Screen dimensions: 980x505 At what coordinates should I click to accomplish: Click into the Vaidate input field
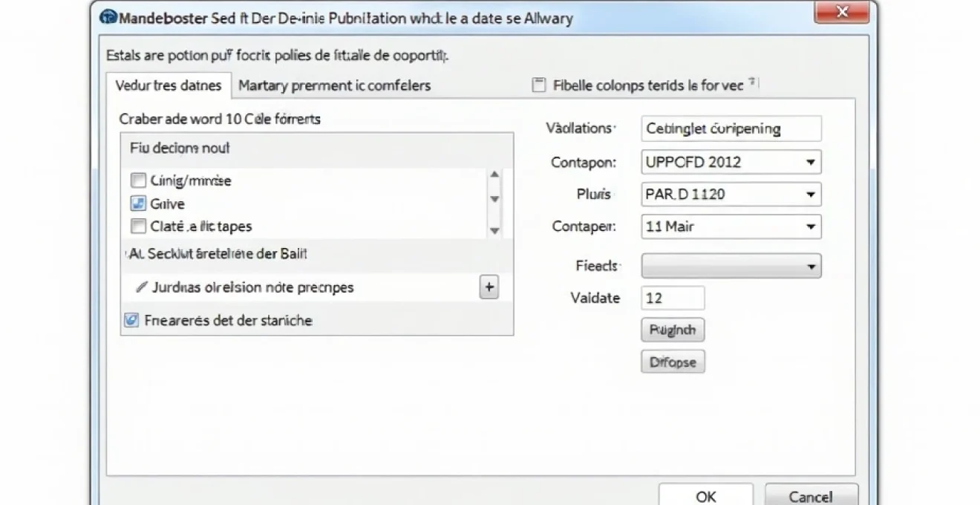[x=673, y=298]
